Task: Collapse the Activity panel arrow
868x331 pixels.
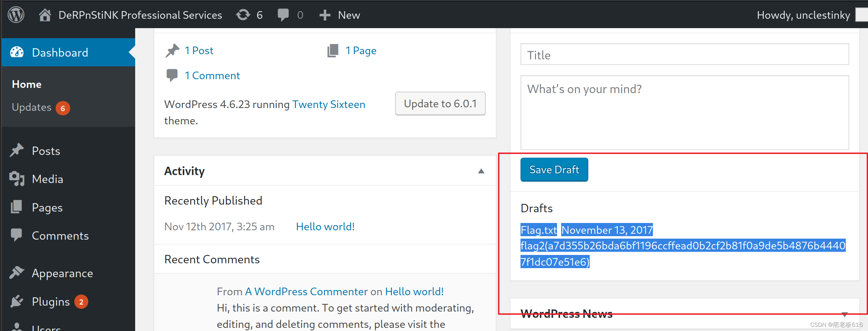Action: point(481,171)
